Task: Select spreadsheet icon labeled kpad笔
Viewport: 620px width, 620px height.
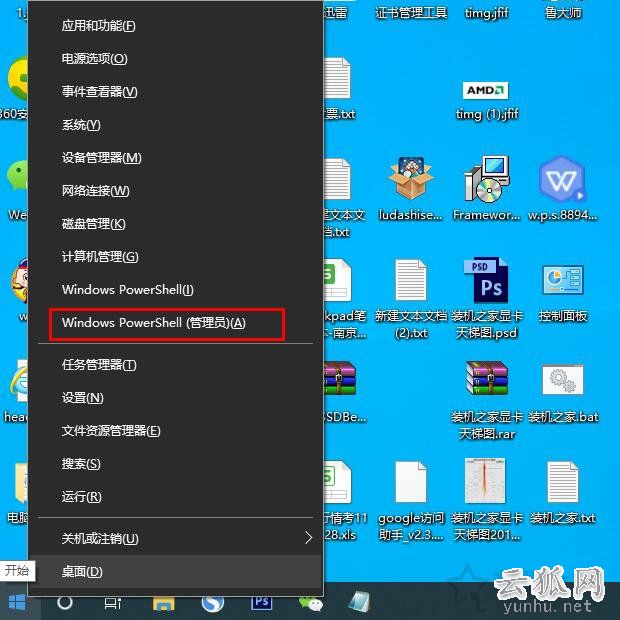Action: coord(338,280)
